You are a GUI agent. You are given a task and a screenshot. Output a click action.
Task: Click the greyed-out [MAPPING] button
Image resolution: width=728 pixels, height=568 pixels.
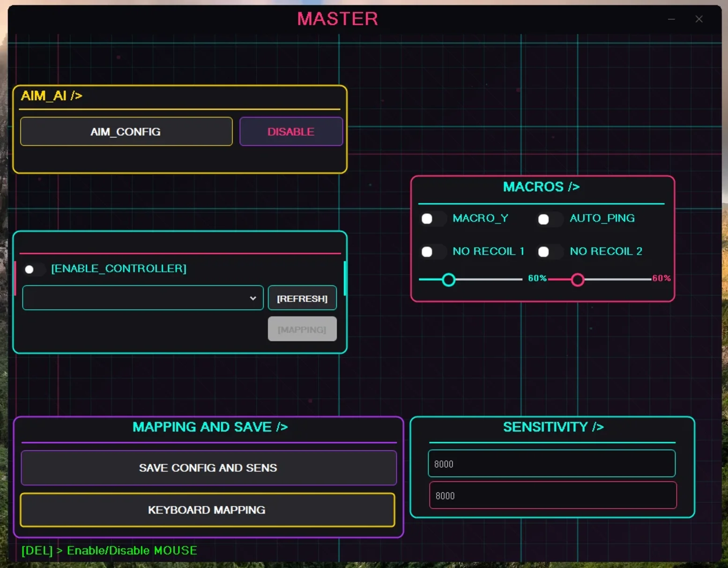(x=302, y=329)
